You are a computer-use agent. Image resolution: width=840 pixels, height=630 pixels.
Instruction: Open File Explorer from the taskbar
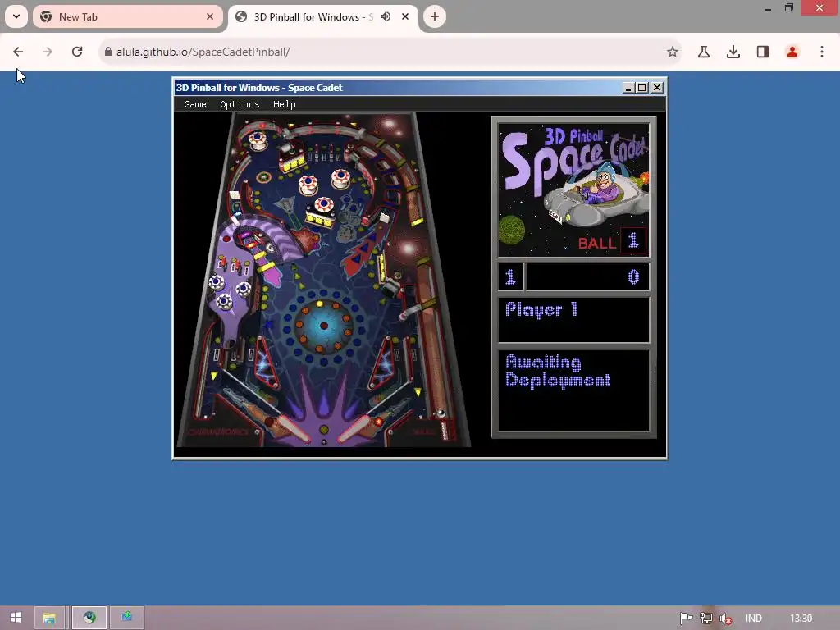pyautogui.click(x=49, y=618)
